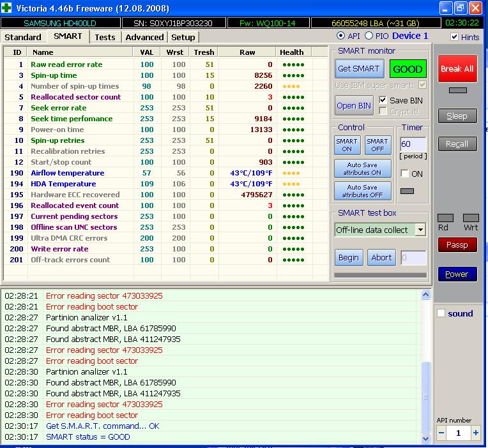Click the log scroll down arrow
Viewport: 488px width, 448px height.
426,438
